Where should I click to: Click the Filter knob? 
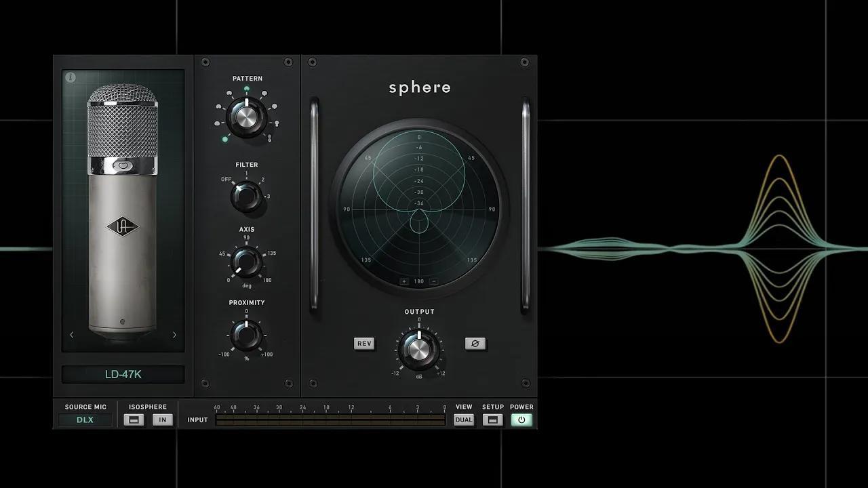coord(246,197)
